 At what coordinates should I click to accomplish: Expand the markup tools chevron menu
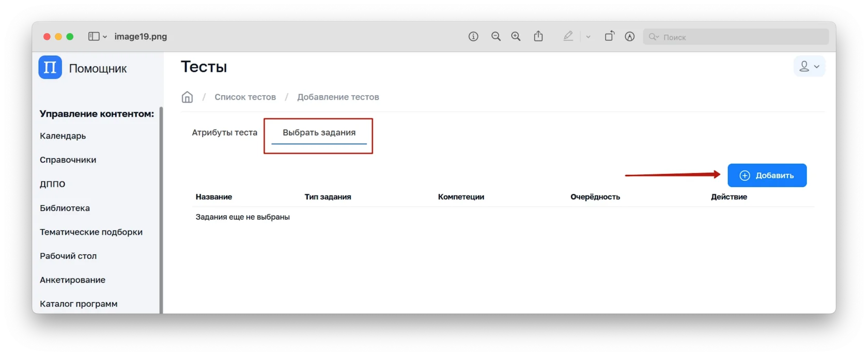coord(588,37)
